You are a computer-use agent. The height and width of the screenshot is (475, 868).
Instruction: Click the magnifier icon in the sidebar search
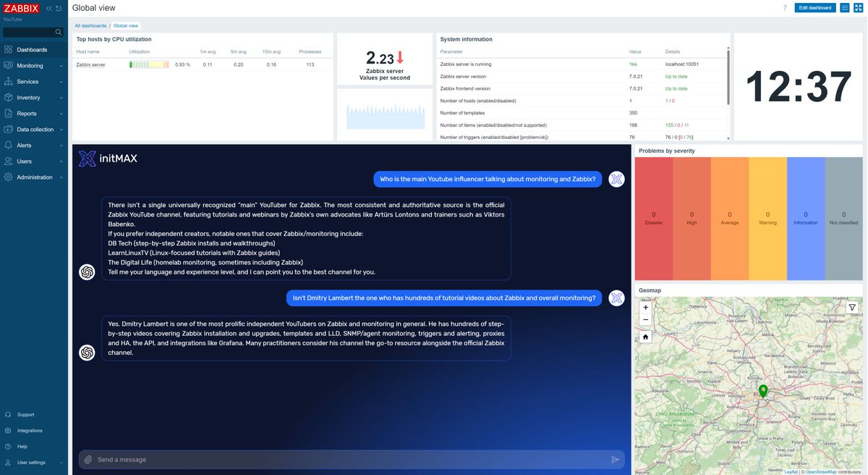pos(59,33)
